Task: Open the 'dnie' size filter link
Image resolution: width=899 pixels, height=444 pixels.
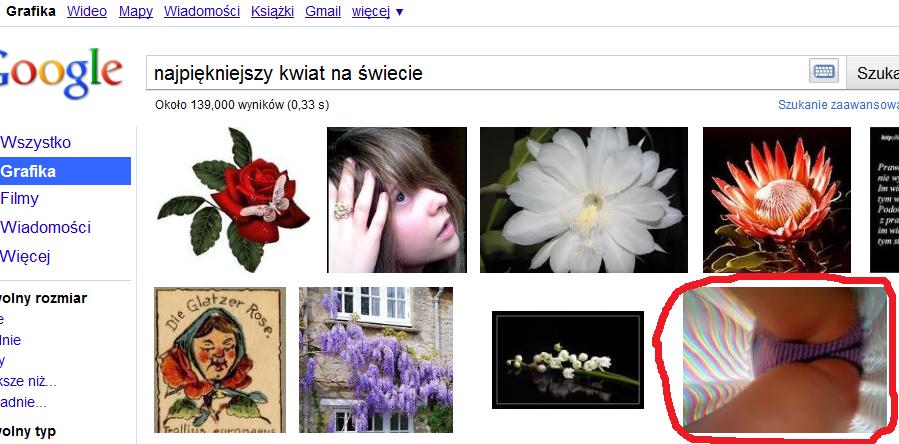Action: (10, 340)
